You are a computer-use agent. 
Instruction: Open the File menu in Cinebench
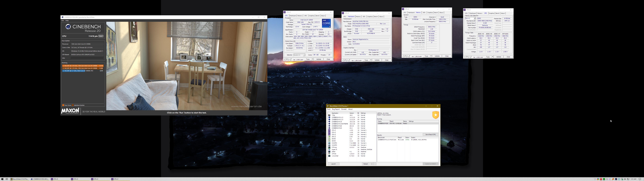click(63, 20)
